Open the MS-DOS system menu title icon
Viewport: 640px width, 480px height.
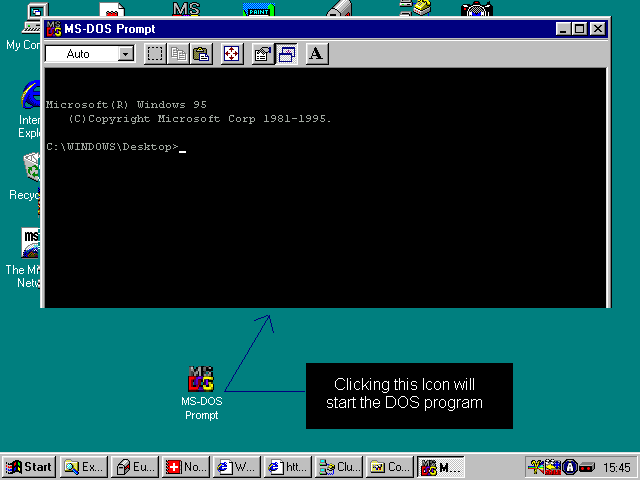(54, 29)
